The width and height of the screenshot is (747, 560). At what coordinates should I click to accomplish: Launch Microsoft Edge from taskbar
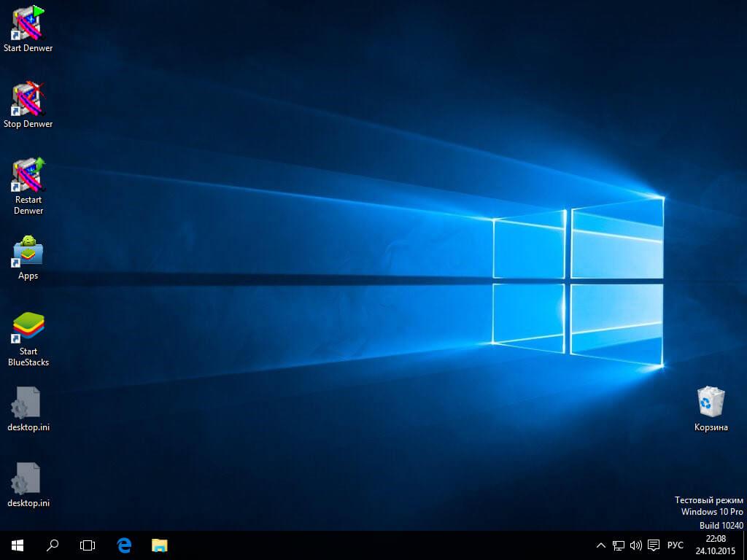124,545
